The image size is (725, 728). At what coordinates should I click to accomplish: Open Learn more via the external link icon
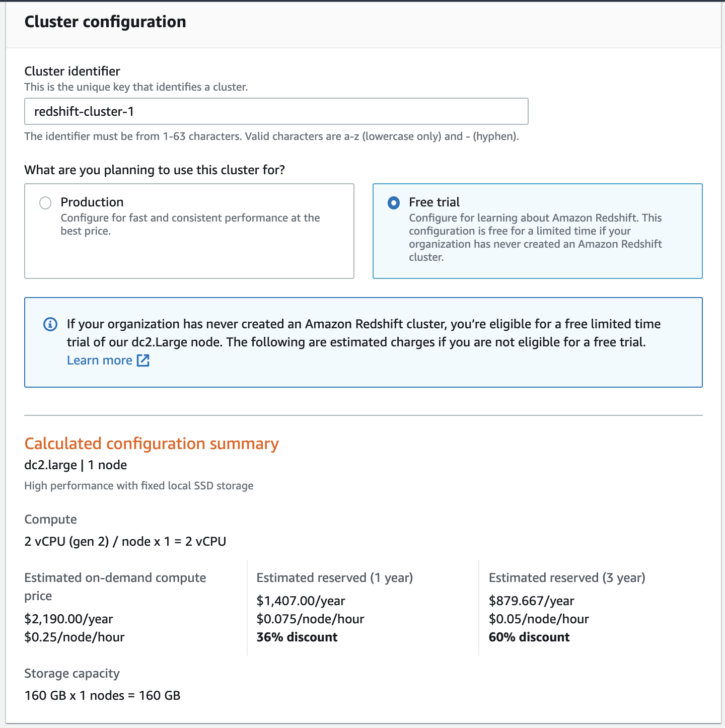pyautogui.click(x=143, y=360)
